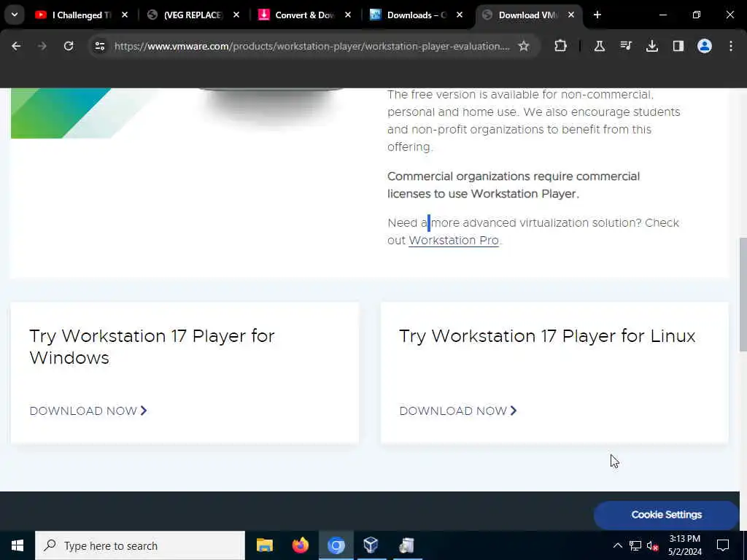Open File Explorer from the taskbar

tap(264, 545)
